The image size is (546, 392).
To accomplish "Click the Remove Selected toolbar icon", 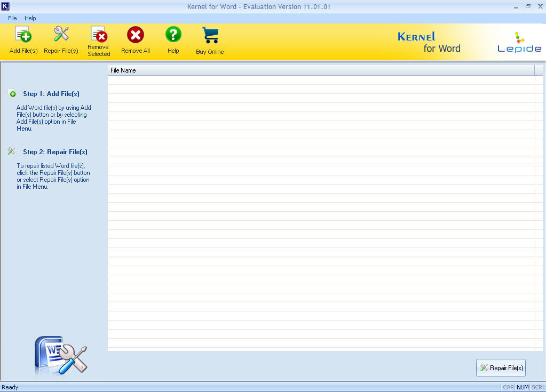I will (99, 34).
